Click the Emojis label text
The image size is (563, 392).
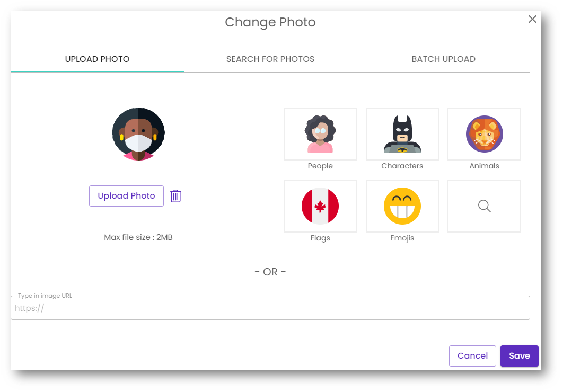(402, 238)
